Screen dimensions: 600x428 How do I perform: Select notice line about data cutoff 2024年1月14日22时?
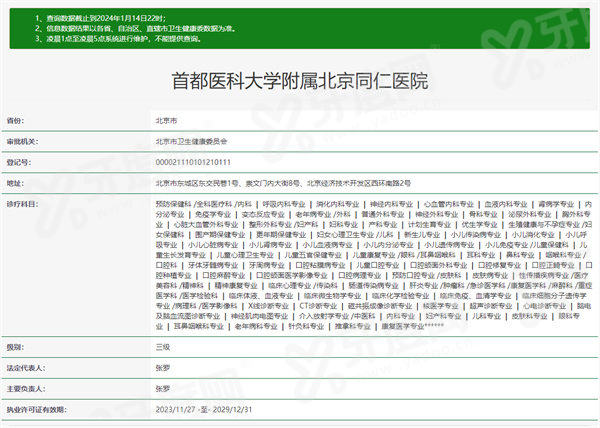[101, 18]
